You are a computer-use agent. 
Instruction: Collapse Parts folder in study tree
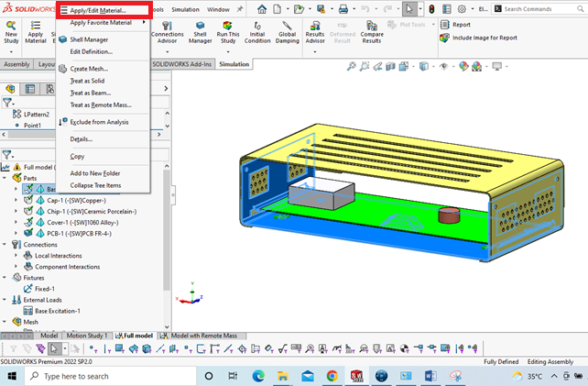click(5, 178)
